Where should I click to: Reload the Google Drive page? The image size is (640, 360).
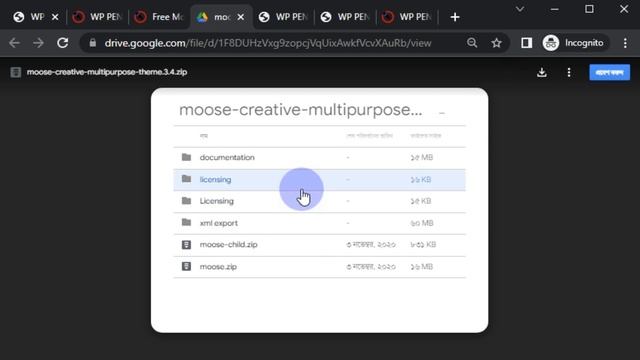pos(62,43)
